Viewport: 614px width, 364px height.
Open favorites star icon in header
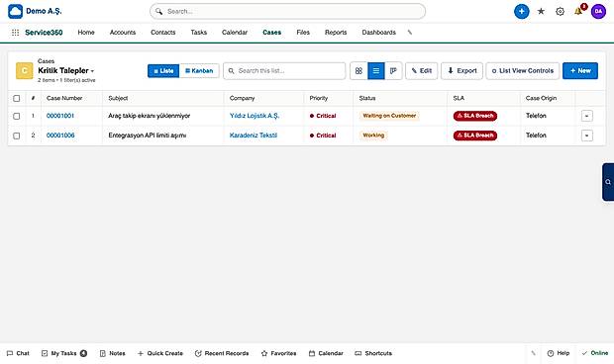[541, 11]
